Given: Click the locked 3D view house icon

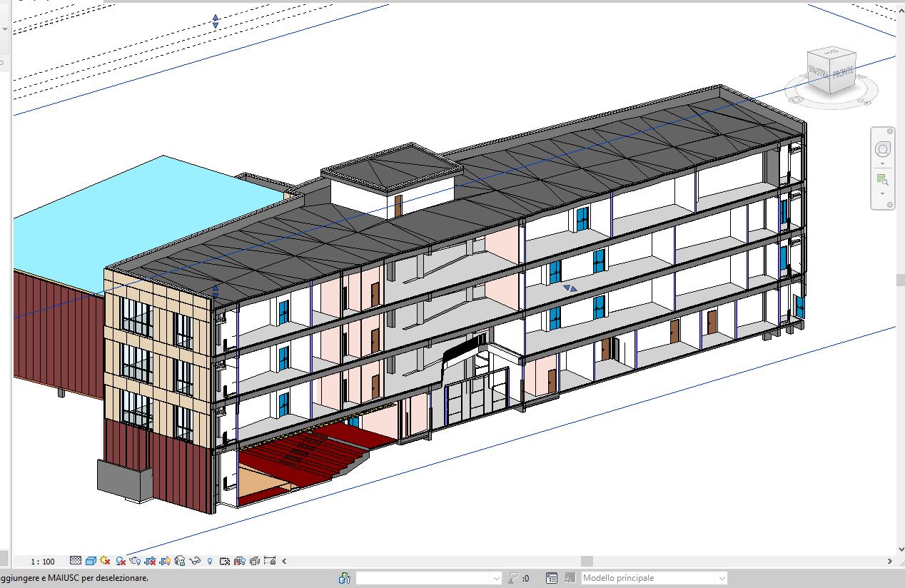Looking at the screenshot, I should point(180,561).
